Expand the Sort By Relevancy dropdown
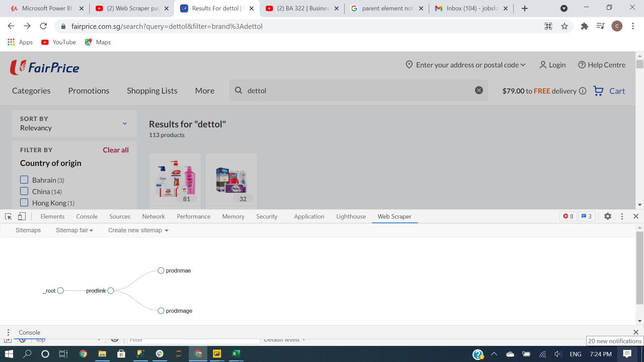The height and width of the screenshot is (362, 644). tap(124, 123)
